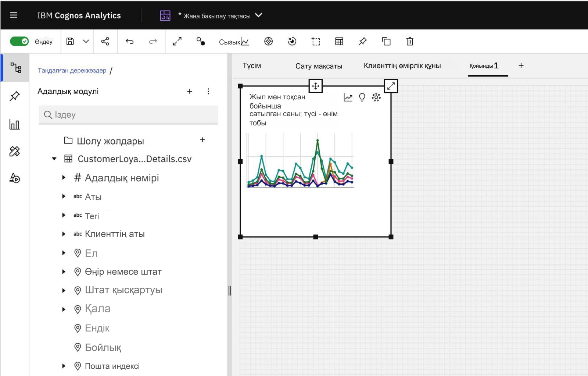Add to Шолу жолдары with plus button
Screen dimensions: 588x376
click(x=202, y=140)
